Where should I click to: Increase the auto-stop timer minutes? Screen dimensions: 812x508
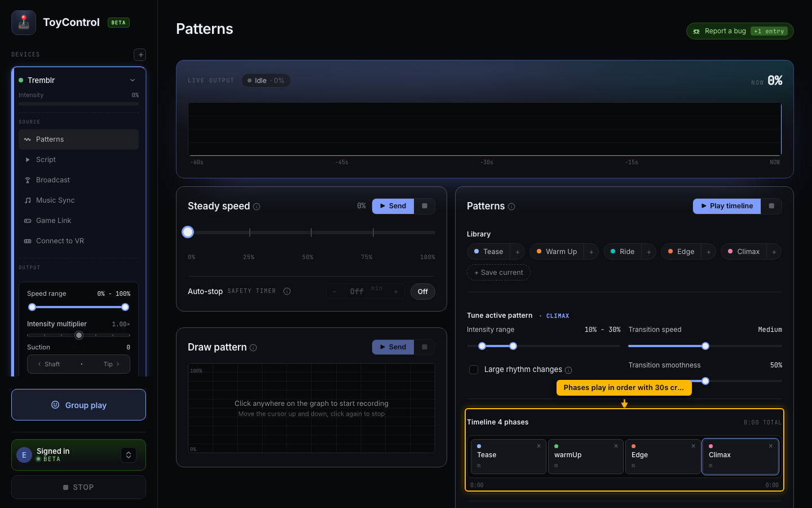coord(396,291)
